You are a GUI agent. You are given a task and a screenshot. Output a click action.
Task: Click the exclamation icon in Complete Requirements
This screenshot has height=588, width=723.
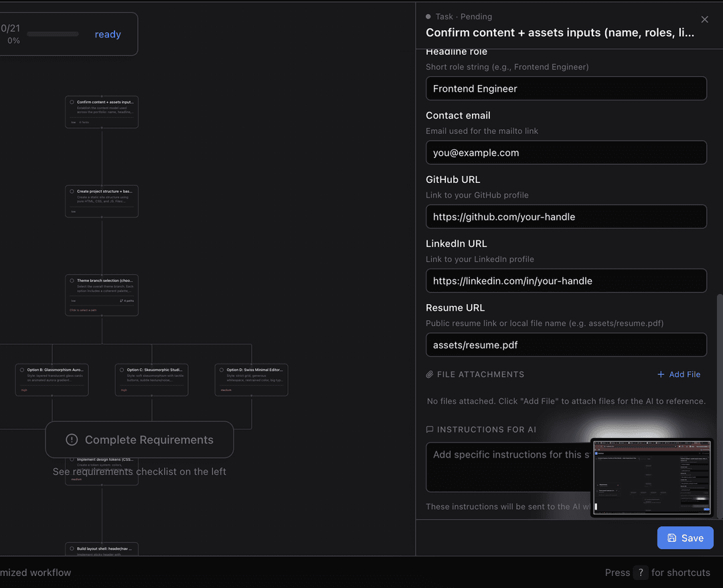tap(72, 439)
